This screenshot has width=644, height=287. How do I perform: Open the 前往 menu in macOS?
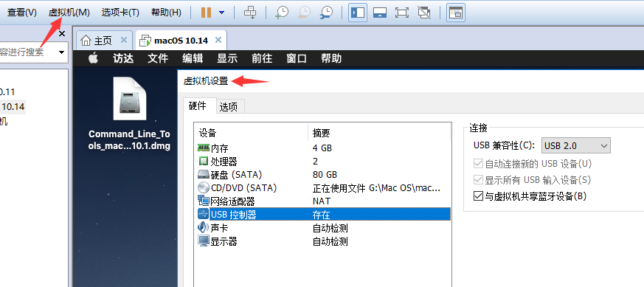(x=262, y=59)
